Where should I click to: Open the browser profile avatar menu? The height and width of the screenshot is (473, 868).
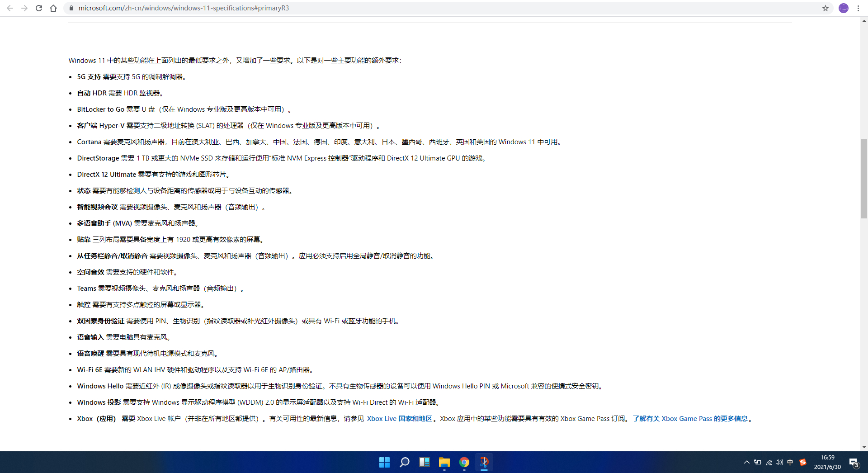tap(844, 8)
